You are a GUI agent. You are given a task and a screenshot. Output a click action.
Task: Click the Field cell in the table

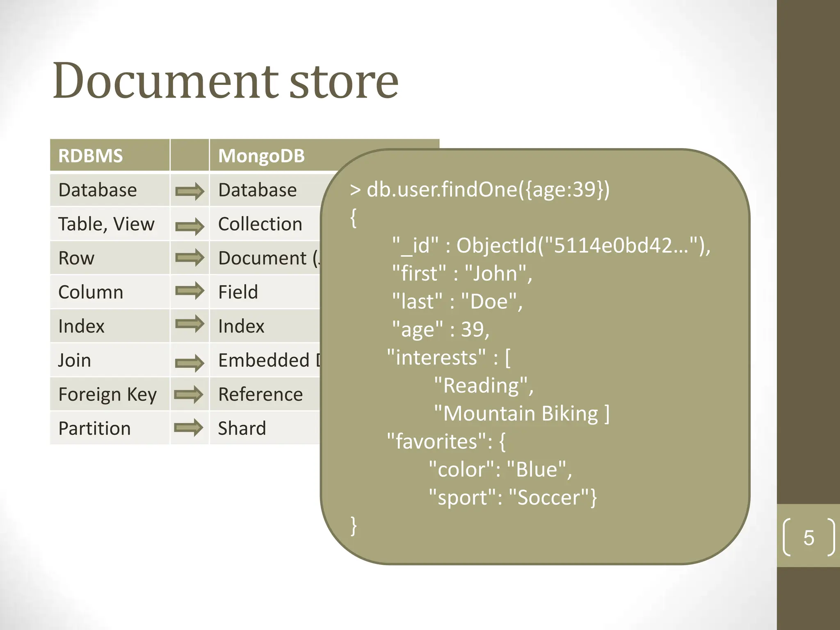click(238, 292)
